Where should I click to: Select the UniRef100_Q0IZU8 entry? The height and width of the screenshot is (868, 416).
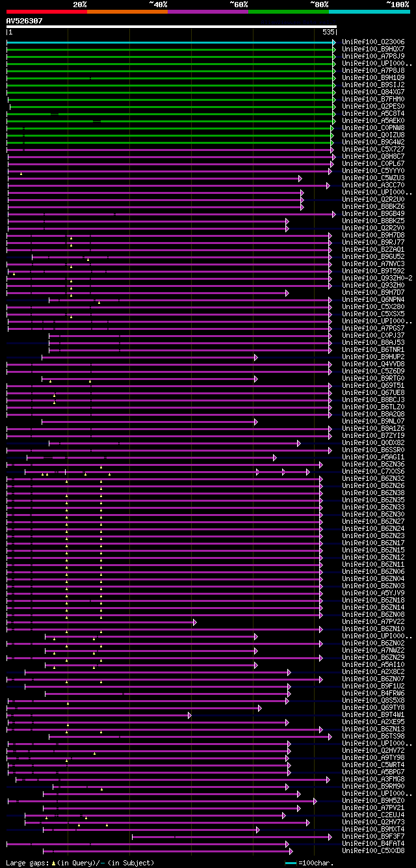coord(372,135)
